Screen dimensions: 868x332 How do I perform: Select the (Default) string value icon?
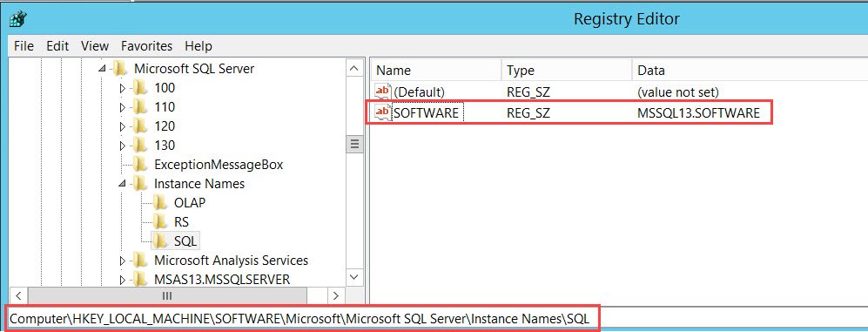(x=382, y=91)
